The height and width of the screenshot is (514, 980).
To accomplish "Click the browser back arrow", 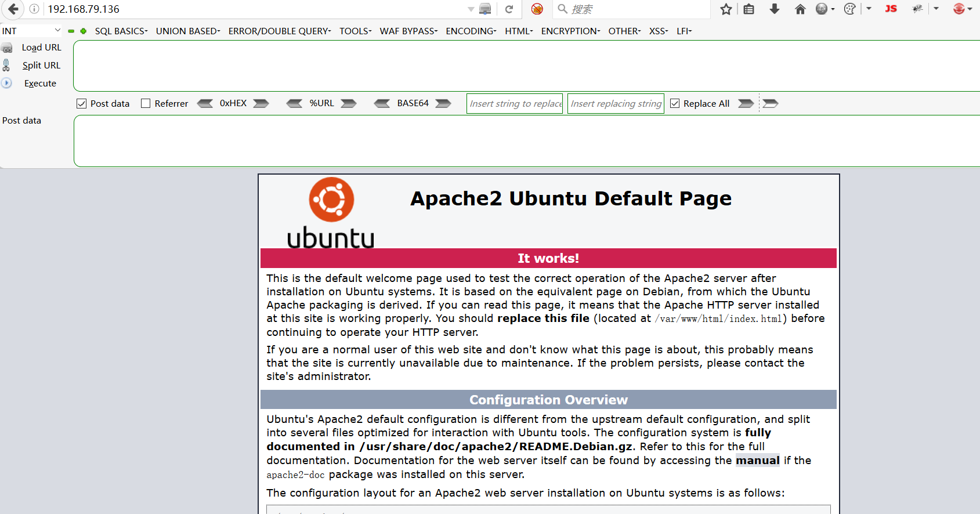I will click(x=13, y=9).
